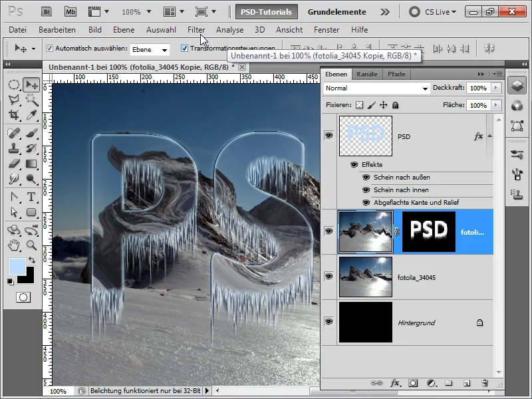Select the Path Selection arrow tool
This screenshot has width=532, height=399.
coord(13,212)
